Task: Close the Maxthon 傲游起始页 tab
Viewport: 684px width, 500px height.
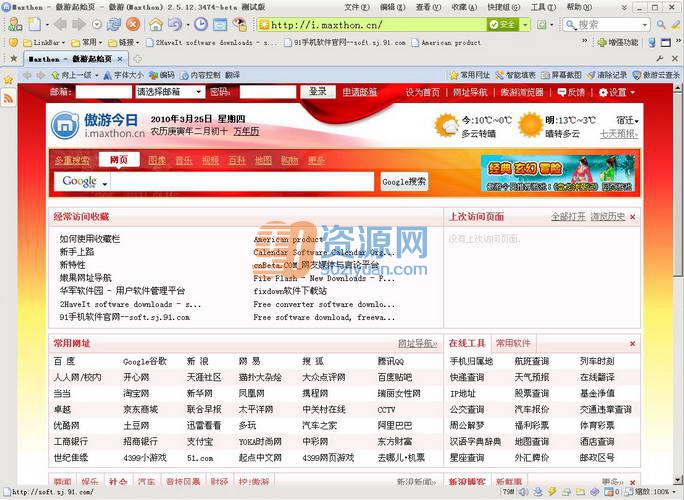Action: [x=120, y=59]
